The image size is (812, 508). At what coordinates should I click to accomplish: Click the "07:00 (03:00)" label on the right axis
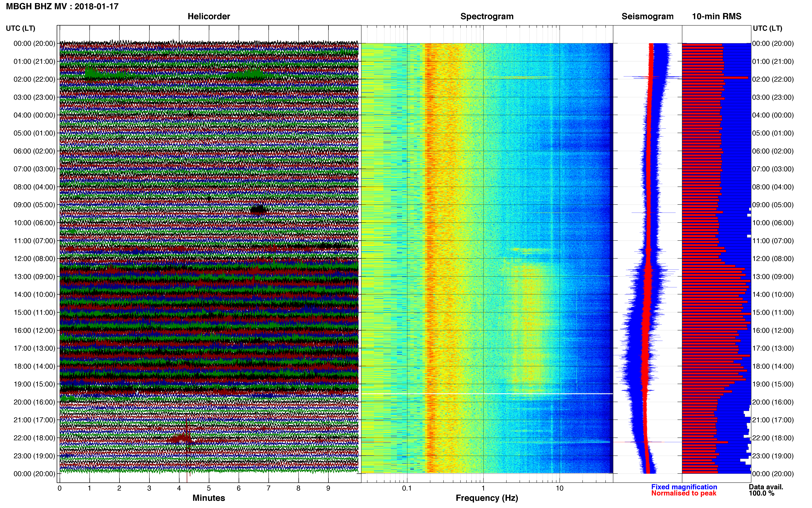773,169
